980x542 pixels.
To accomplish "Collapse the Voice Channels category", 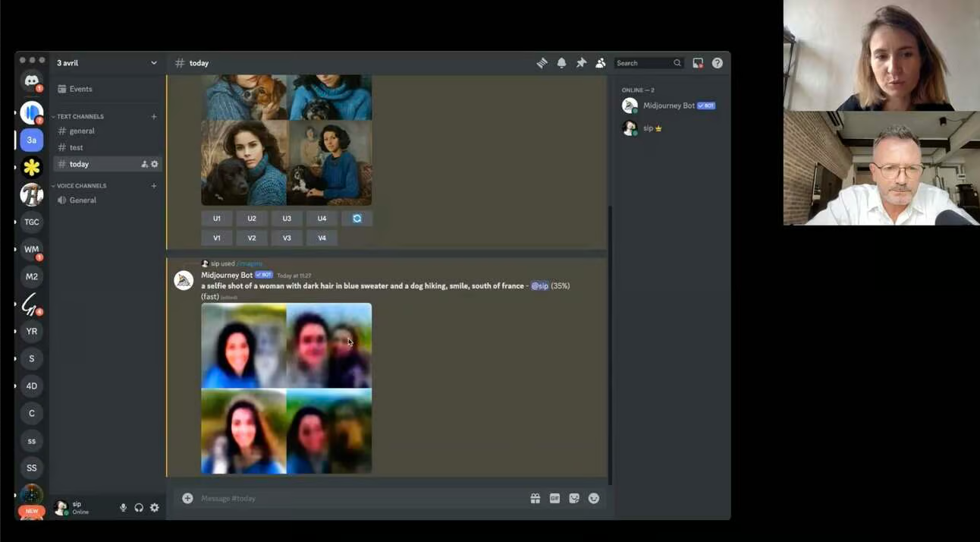I will click(81, 185).
